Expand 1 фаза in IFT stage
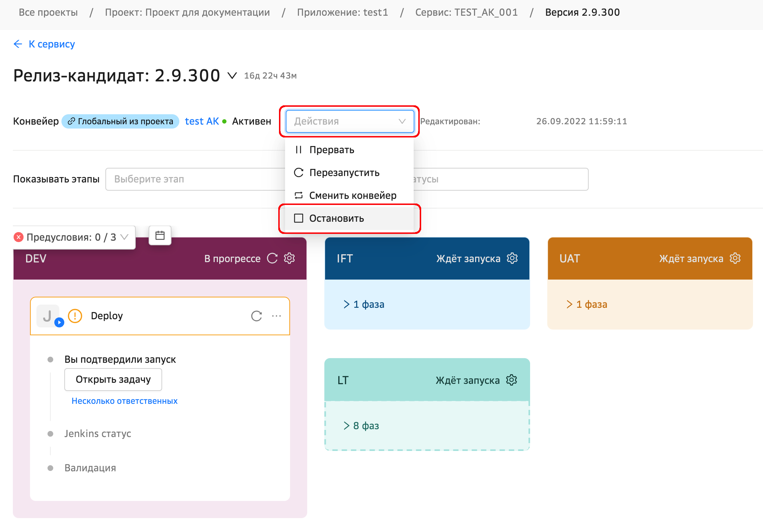This screenshot has height=532, width=763. [364, 304]
